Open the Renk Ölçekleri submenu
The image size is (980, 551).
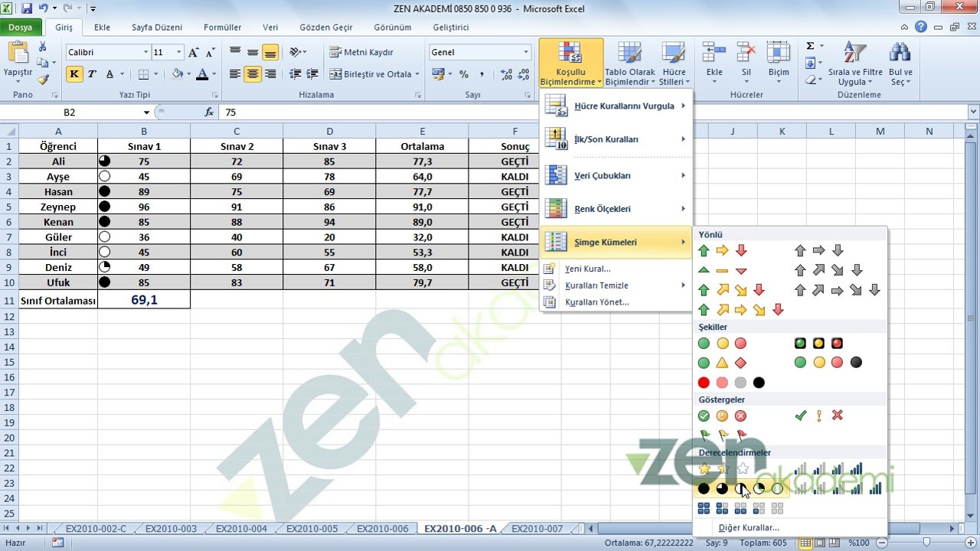(x=616, y=209)
